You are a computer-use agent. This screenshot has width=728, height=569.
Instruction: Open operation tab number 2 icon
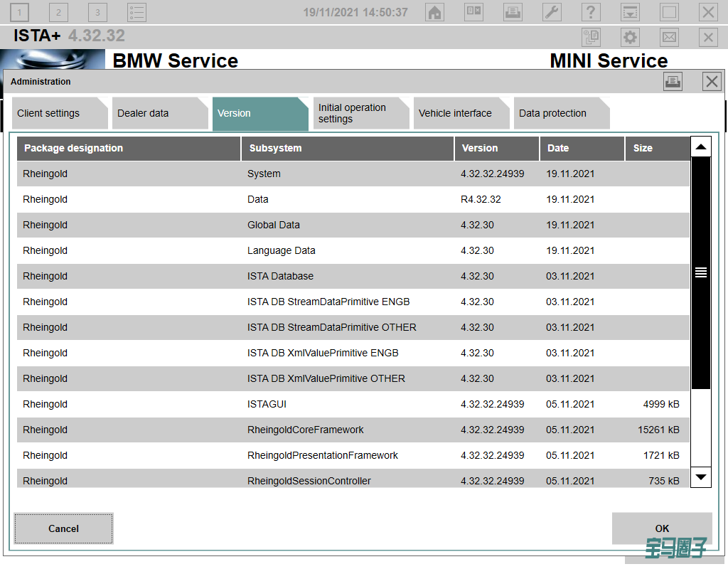(58, 13)
